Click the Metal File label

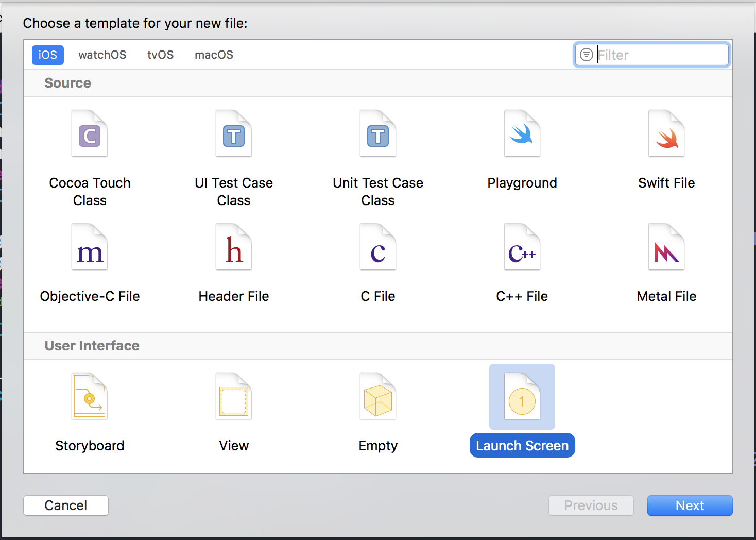pyautogui.click(x=666, y=296)
